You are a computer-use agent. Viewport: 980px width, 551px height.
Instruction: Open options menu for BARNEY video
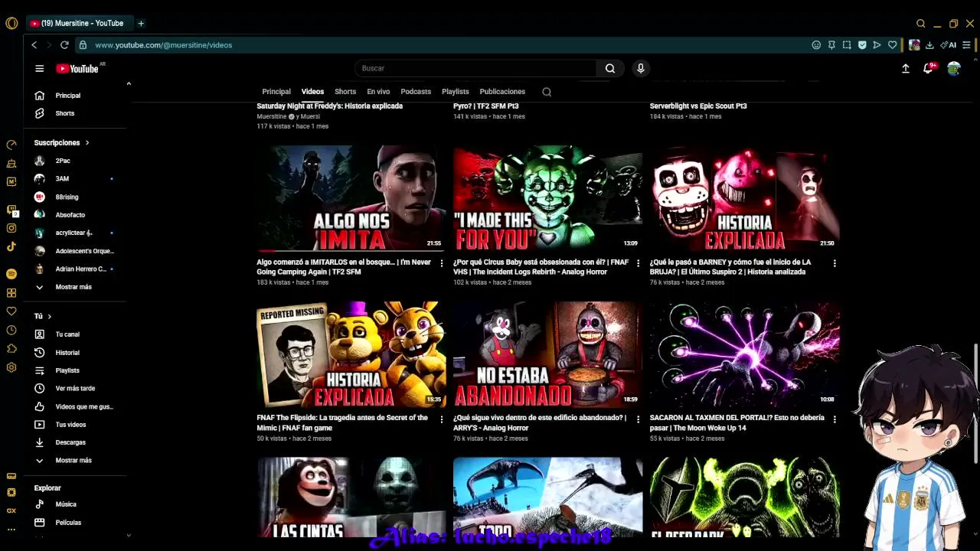click(x=835, y=263)
